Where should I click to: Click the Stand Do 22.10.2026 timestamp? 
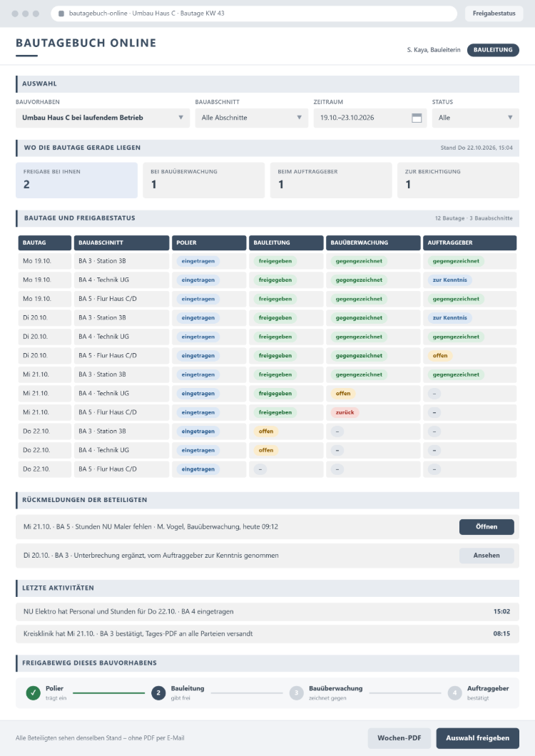tap(477, 148)
